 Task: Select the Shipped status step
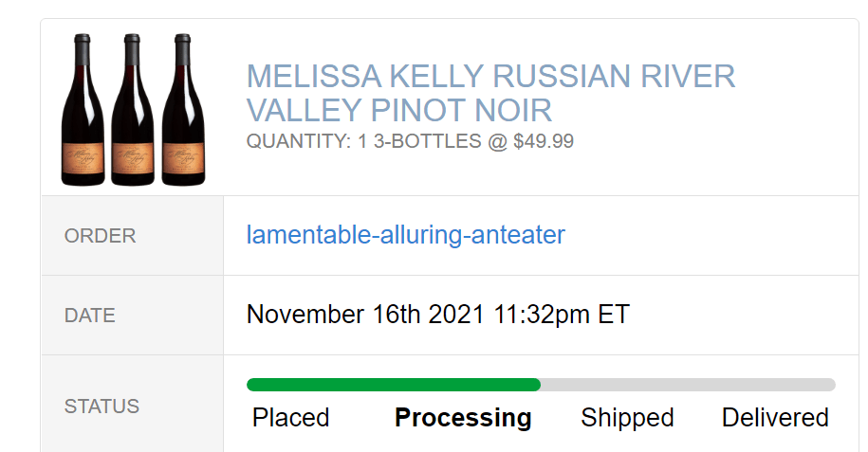tap(627, 418)
